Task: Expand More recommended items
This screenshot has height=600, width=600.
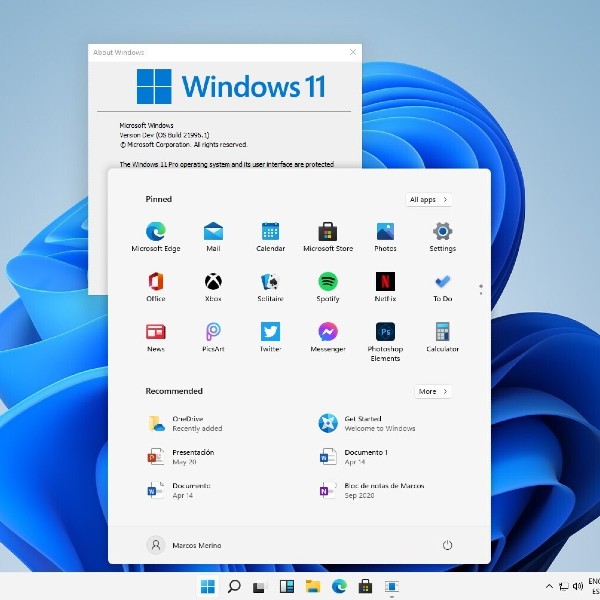Action: pos(433,391)
